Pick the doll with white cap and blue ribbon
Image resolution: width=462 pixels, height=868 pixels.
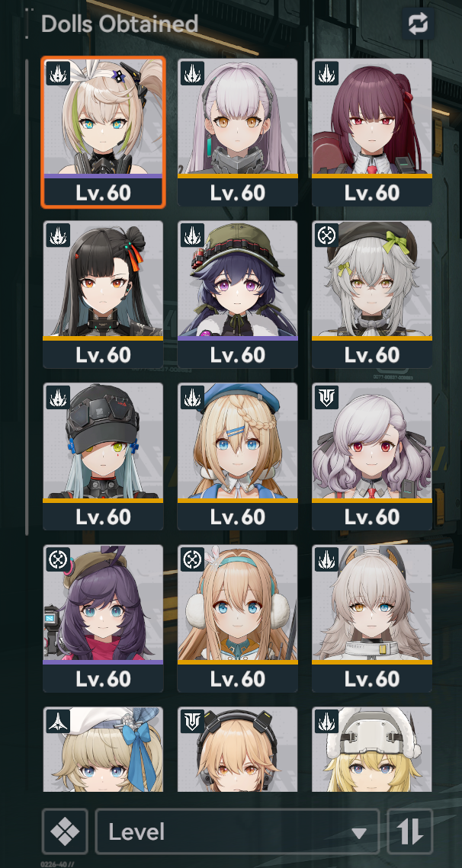103,750
